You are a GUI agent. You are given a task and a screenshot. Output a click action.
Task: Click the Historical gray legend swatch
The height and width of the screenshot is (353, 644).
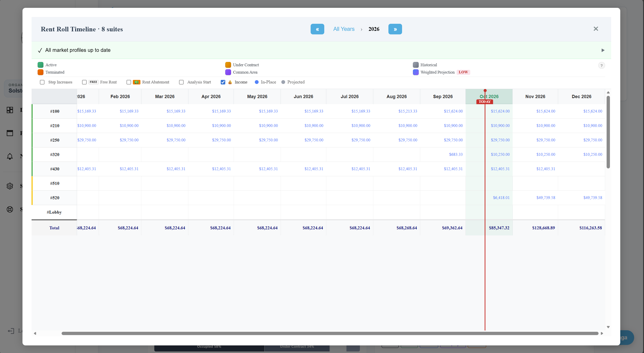coord(416,65)
